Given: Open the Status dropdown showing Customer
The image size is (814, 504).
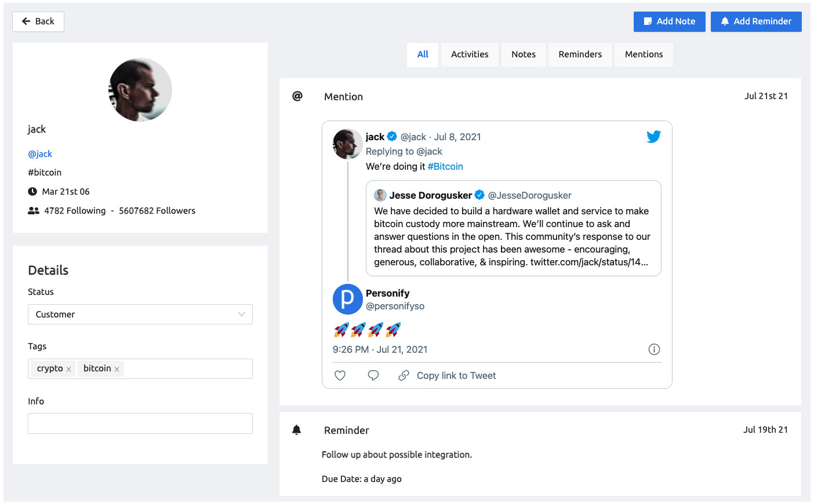Looking at the screenshot, I should 140,314.
